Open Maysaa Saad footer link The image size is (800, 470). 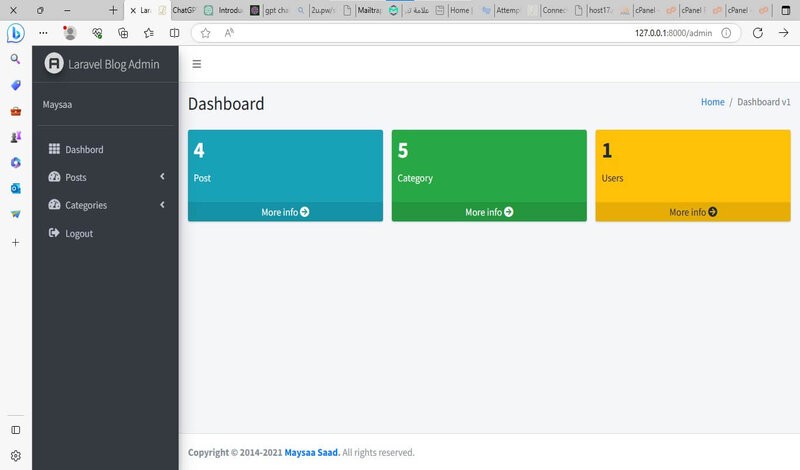coord(311,453)
